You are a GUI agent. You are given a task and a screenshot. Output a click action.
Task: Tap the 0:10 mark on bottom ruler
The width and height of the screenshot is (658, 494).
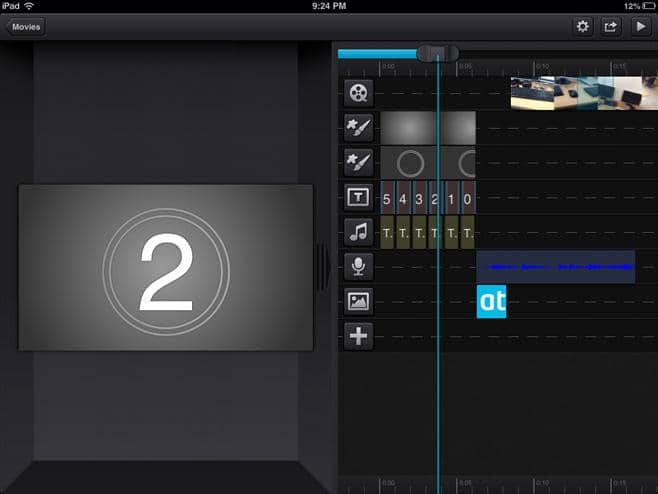(543, 483)
